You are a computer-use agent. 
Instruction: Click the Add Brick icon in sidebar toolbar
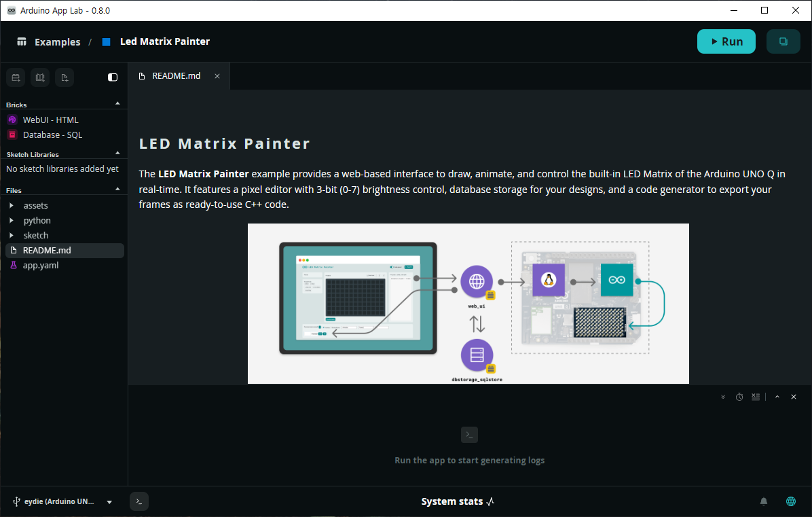(16, 77)
